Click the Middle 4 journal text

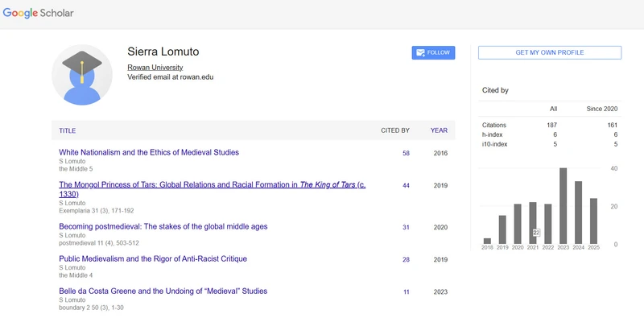[x=76, y=275]
